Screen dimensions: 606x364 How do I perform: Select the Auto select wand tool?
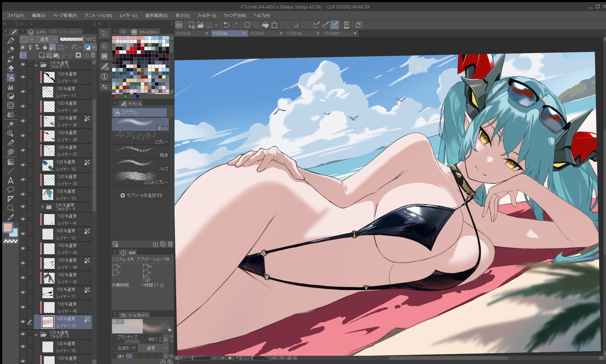click(x=11, y=124)
